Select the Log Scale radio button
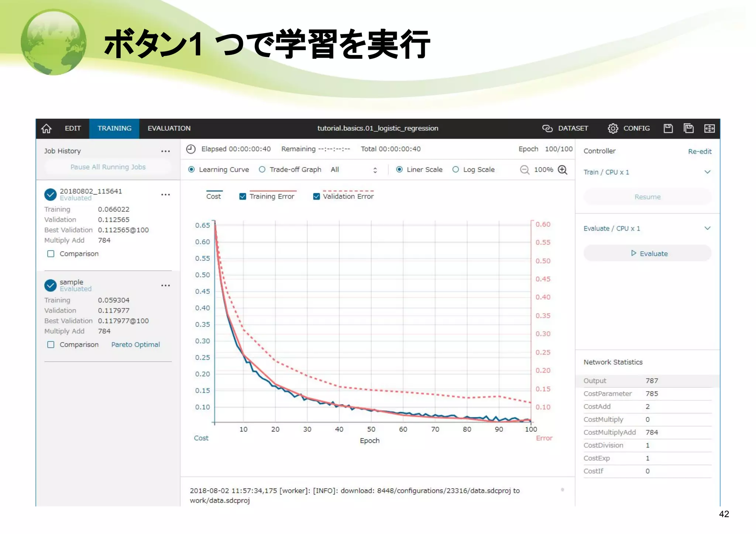The height and width of the screenshot is (534, 756). click(x=456, y=170)
